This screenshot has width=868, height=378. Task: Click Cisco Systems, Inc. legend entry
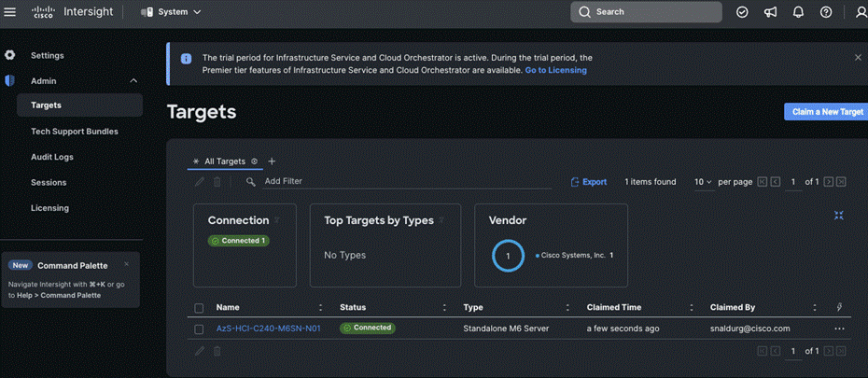click(x=574, y=256)
